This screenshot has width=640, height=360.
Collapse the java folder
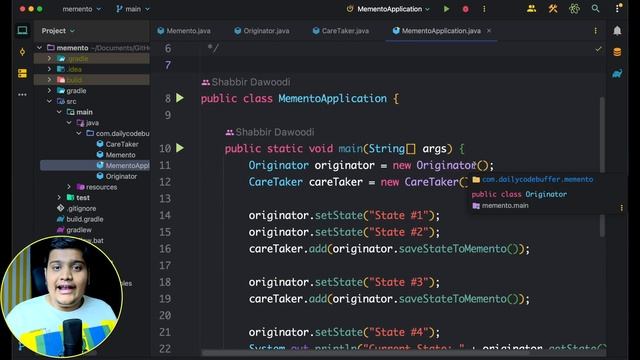(69, 122)
